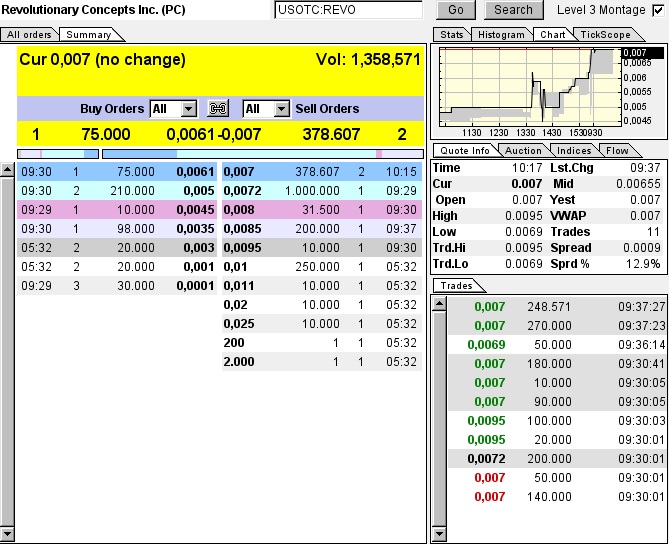Image resolution: width=669 pixels, height=544 pixels.
Task: Click the Go button
Action: pyautogui.click(x=456, y=10)
